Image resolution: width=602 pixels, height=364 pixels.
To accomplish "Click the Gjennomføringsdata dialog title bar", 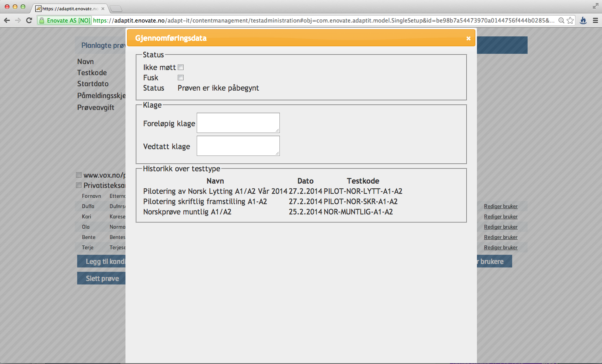I will [301, 38].
